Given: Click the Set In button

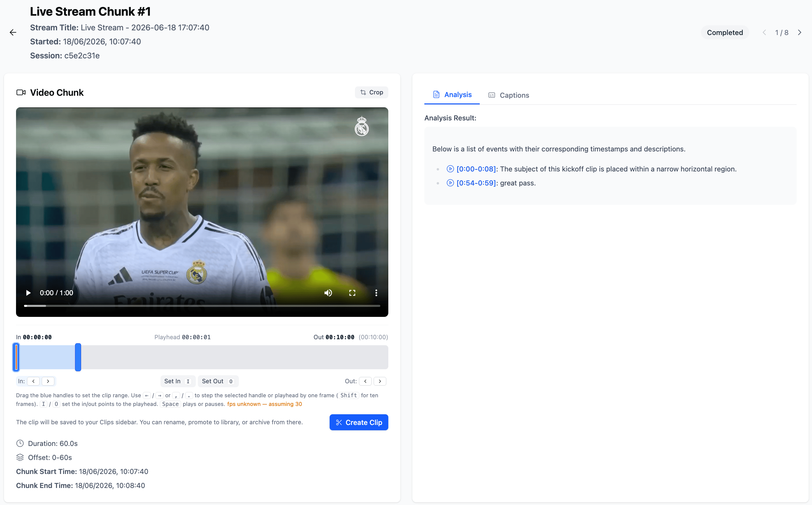Looking at the screenshot, I should (x=178, y=381).
